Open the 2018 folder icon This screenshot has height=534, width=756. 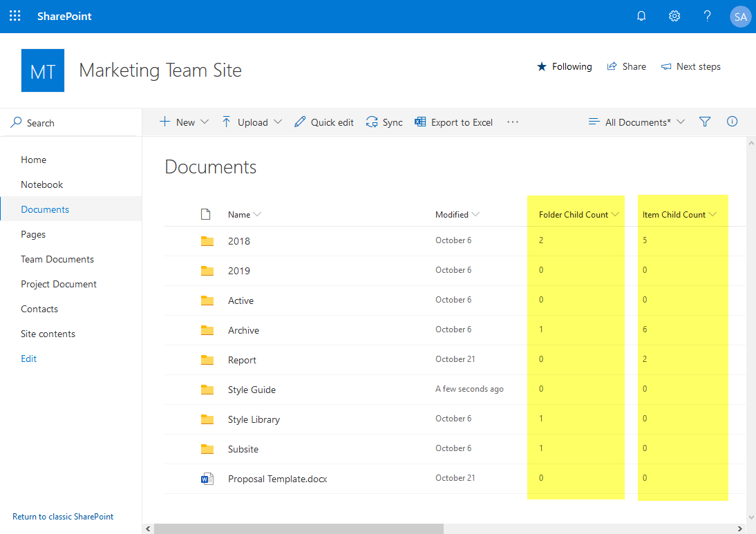[207, 240]
